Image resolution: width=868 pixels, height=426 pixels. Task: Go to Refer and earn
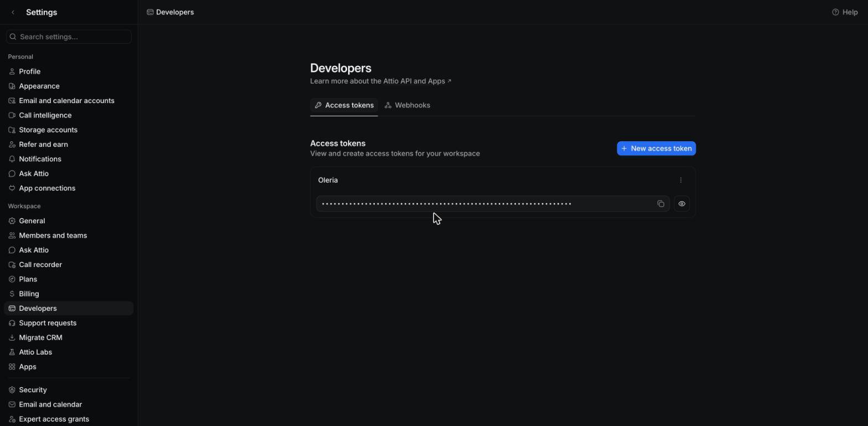coord(69,145)
